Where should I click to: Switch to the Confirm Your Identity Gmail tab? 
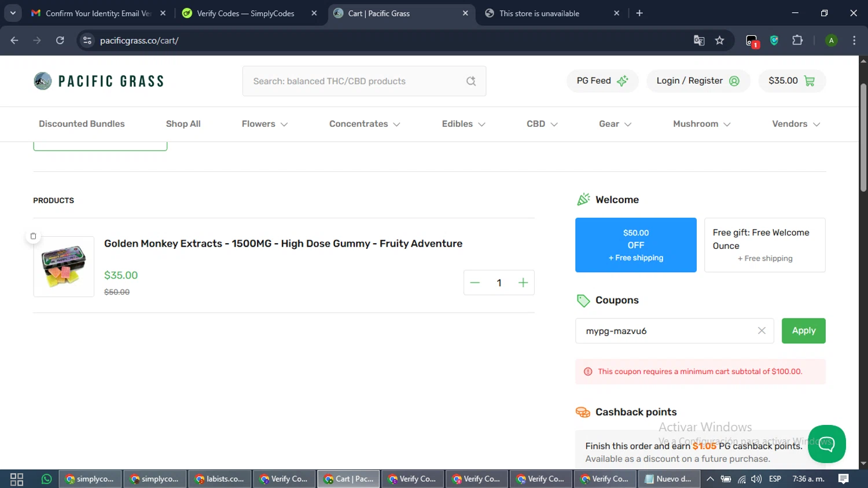(x=99, y=13)
